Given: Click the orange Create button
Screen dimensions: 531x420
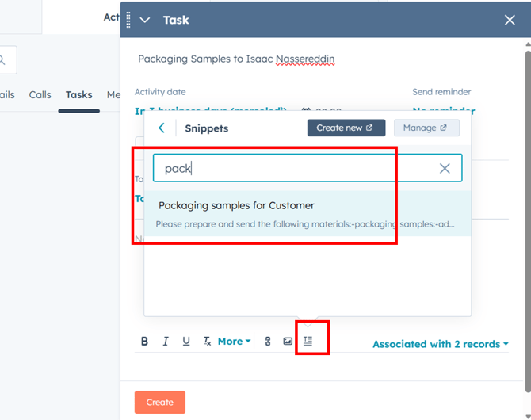Looking at the screenshot, I should (159, 402).
